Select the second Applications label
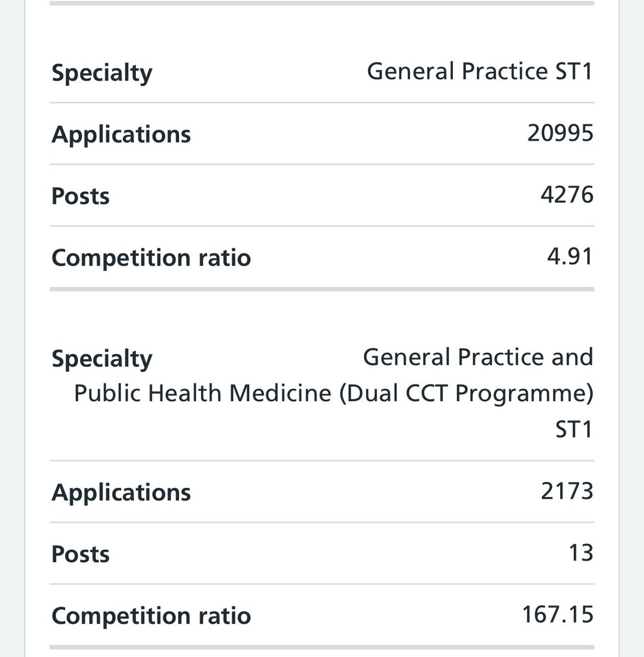Image resolution: width=644 pixels, height=657 pixels. [121, 492]
